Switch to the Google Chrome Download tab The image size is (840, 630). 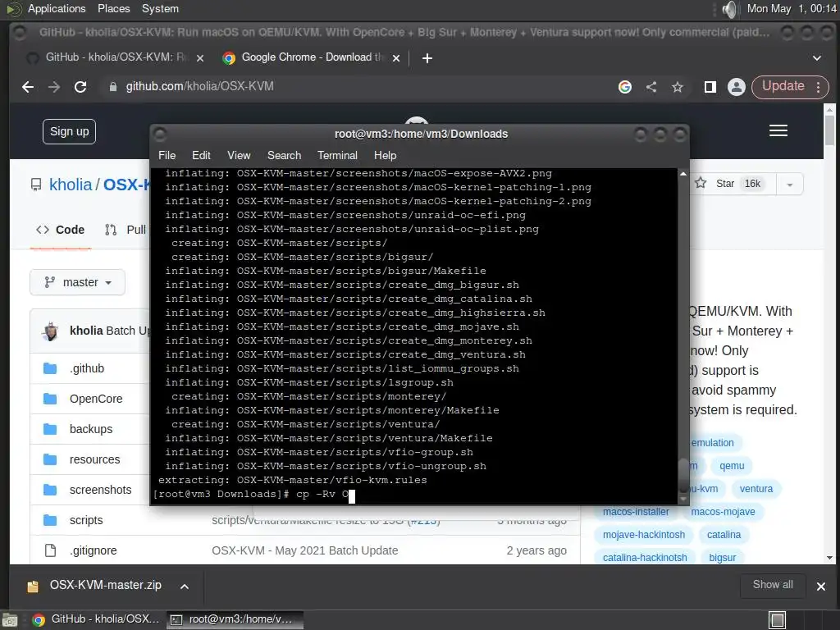point(311,57)
